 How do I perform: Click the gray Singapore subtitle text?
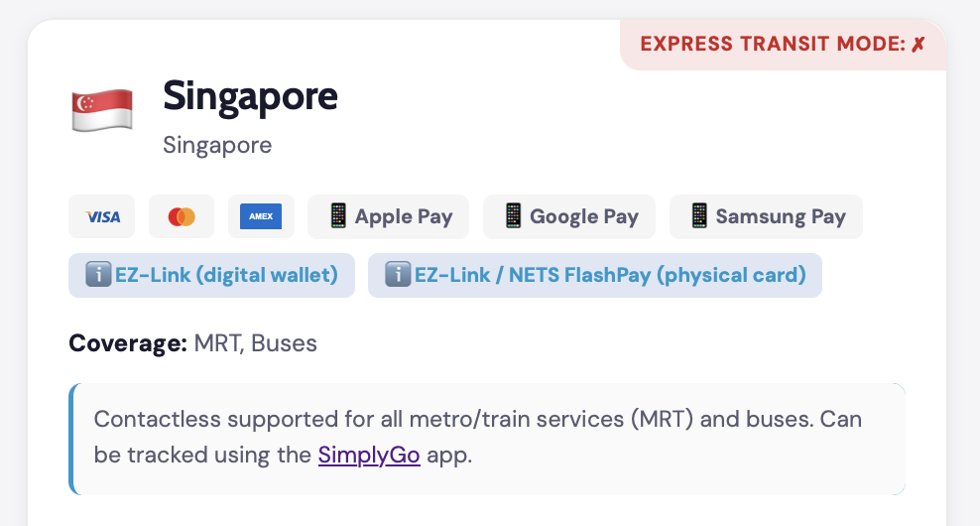[x=217, y=145]
